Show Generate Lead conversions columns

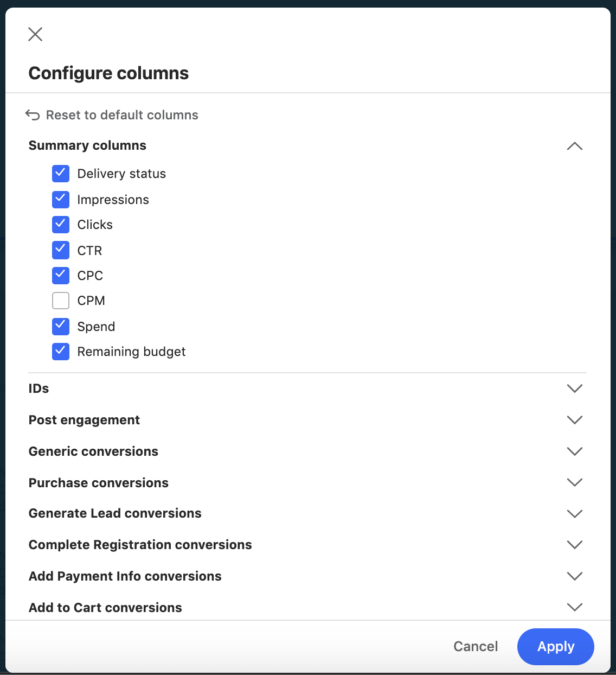tap(574, 513)
